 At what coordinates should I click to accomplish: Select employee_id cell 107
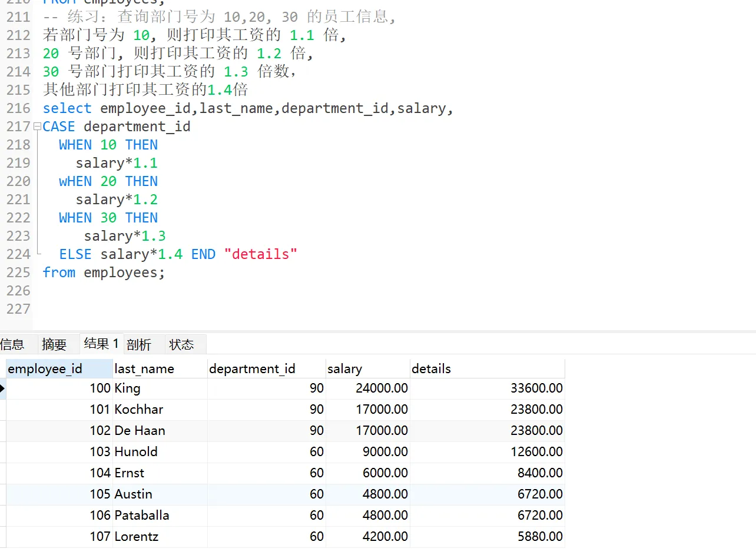[x=59, y=537]
